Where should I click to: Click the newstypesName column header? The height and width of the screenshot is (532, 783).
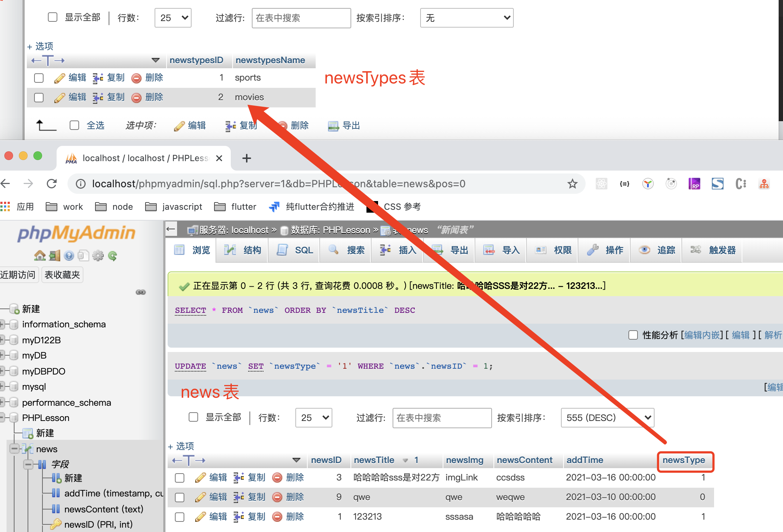270,60
